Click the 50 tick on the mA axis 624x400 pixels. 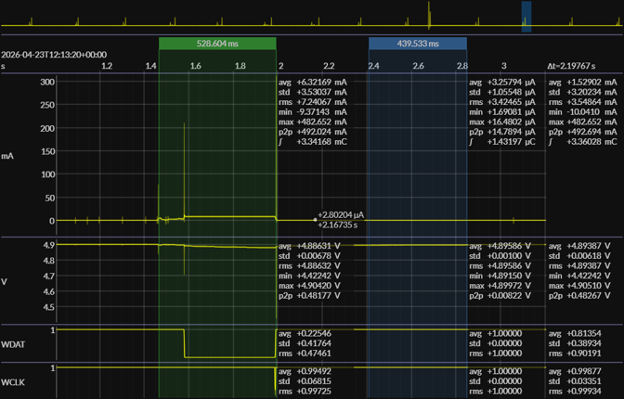49,198
